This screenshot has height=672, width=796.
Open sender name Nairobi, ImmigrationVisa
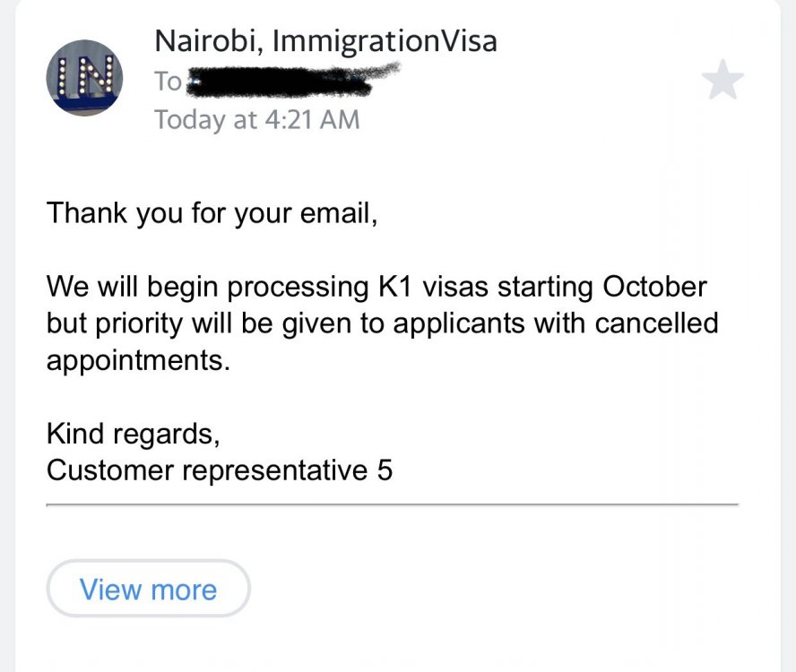(x=325, y=40)
